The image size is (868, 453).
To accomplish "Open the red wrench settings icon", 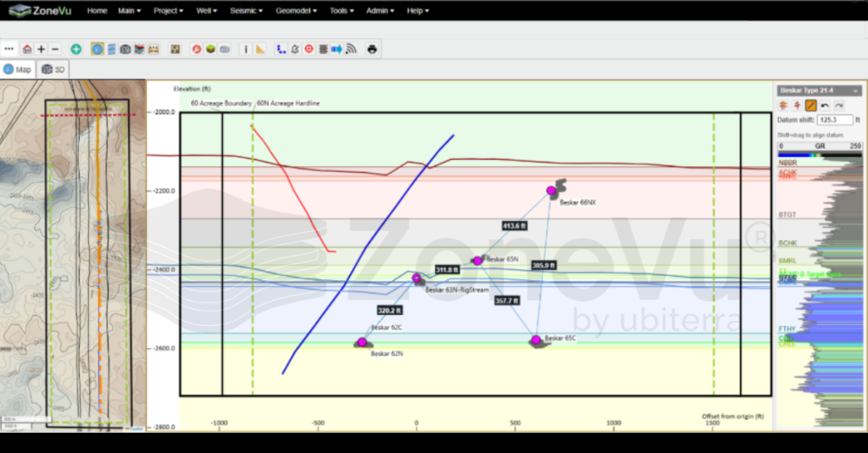I will (197, 49).
